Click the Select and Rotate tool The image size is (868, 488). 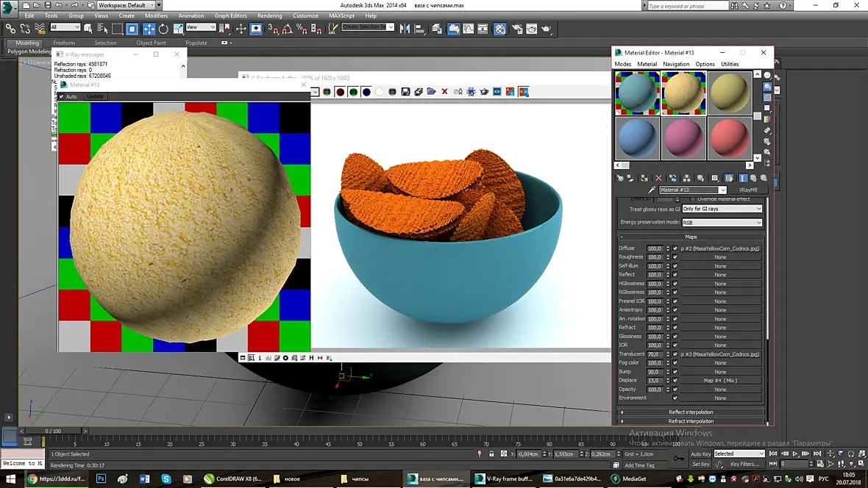pyautogui.click(x=163, y=29)
